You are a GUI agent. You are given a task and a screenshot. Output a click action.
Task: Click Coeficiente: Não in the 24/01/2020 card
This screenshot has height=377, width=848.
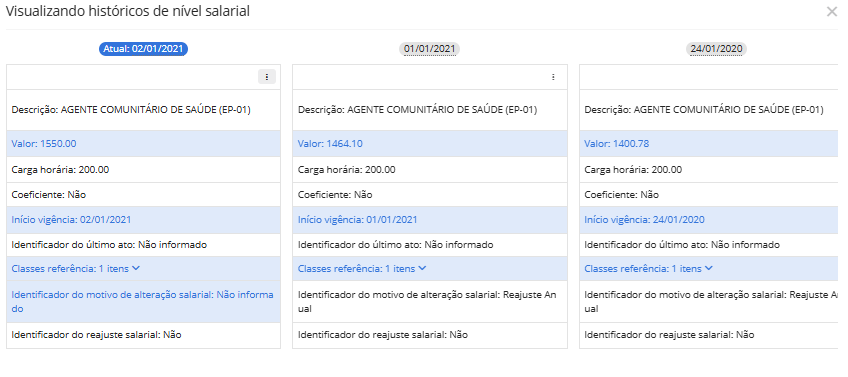coord(622,195)
